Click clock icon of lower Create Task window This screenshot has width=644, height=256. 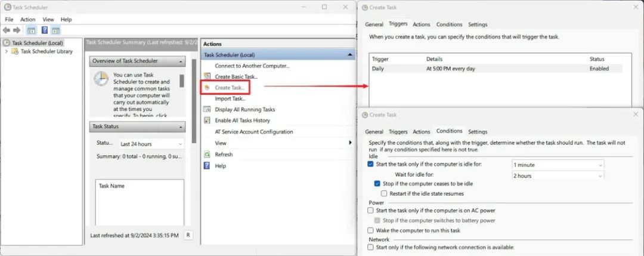[x=365, y=115]
